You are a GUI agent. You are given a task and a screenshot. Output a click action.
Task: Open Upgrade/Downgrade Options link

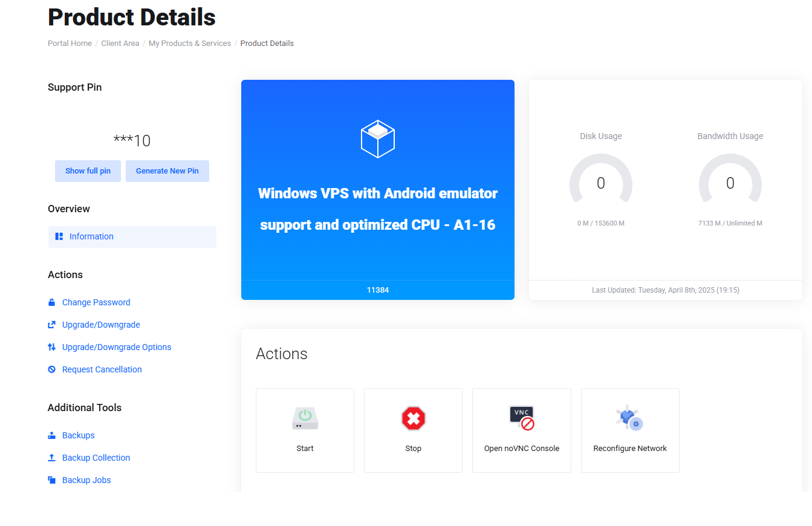point(117,347)
